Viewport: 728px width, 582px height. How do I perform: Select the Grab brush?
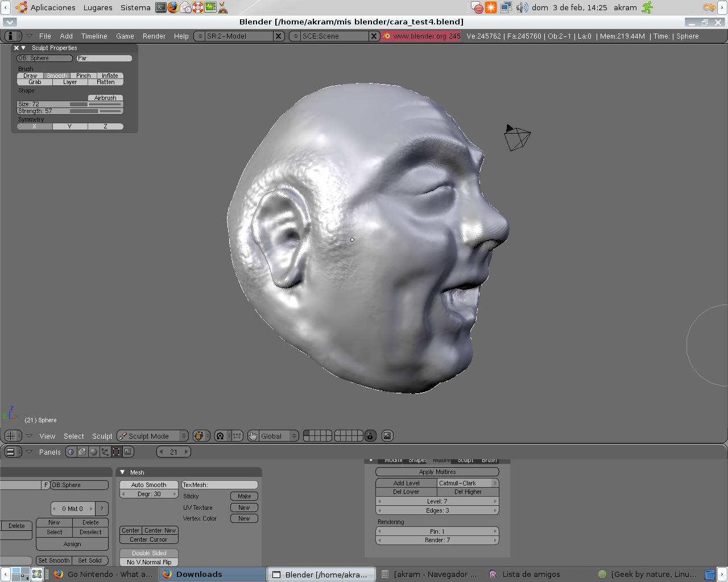point(35,82)
